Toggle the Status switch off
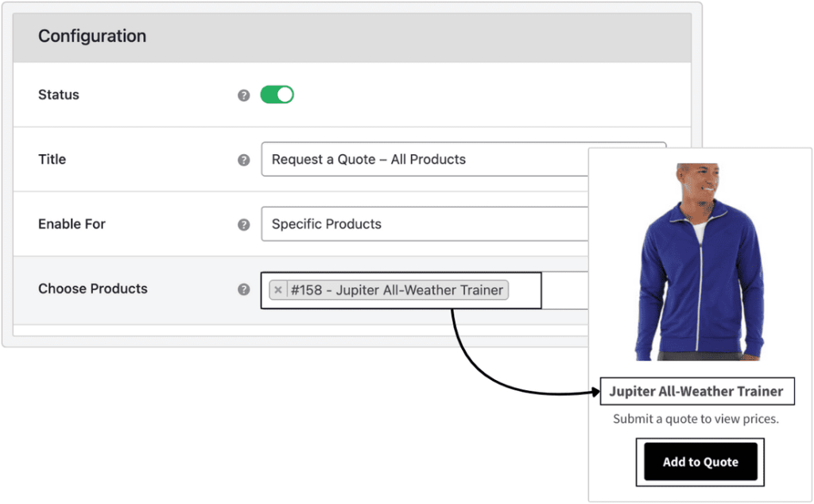814x504 pixels. (x=277, y=95)
